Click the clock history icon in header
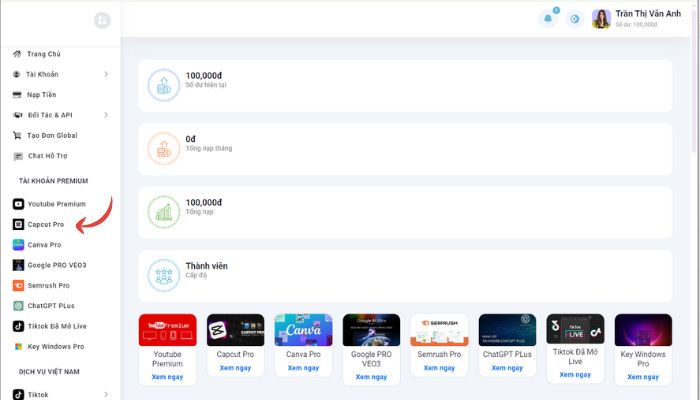This screenshot has width=700, height=400. click(575, 19)
